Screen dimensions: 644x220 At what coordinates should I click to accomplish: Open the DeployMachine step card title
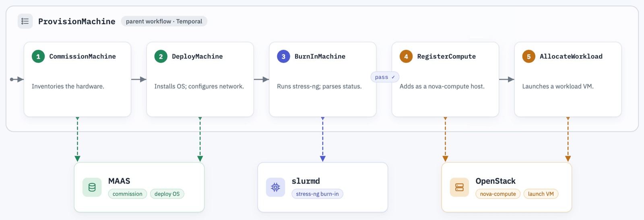197,57
